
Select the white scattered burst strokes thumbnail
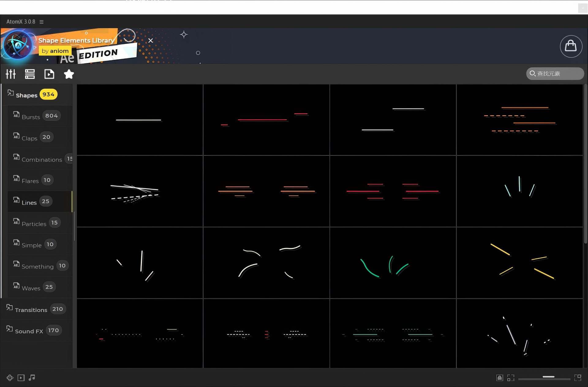(x=520, y=333)
